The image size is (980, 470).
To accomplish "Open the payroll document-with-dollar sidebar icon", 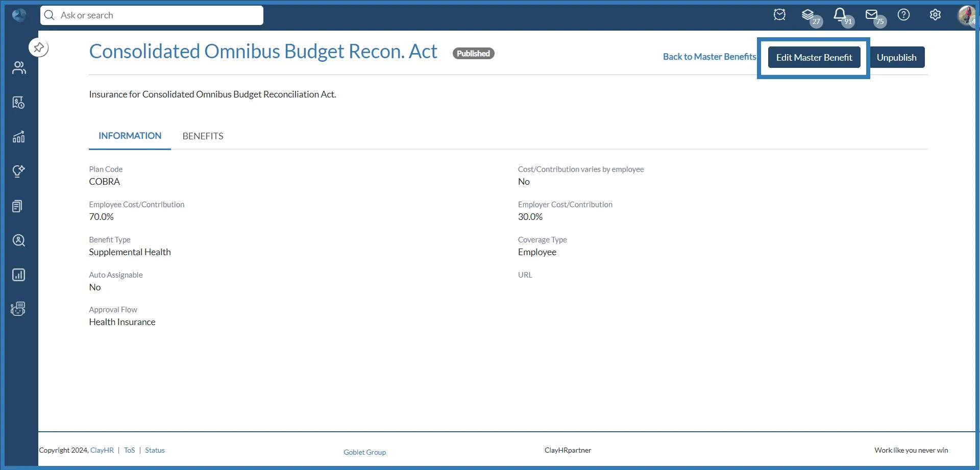I will pos(19,103).
